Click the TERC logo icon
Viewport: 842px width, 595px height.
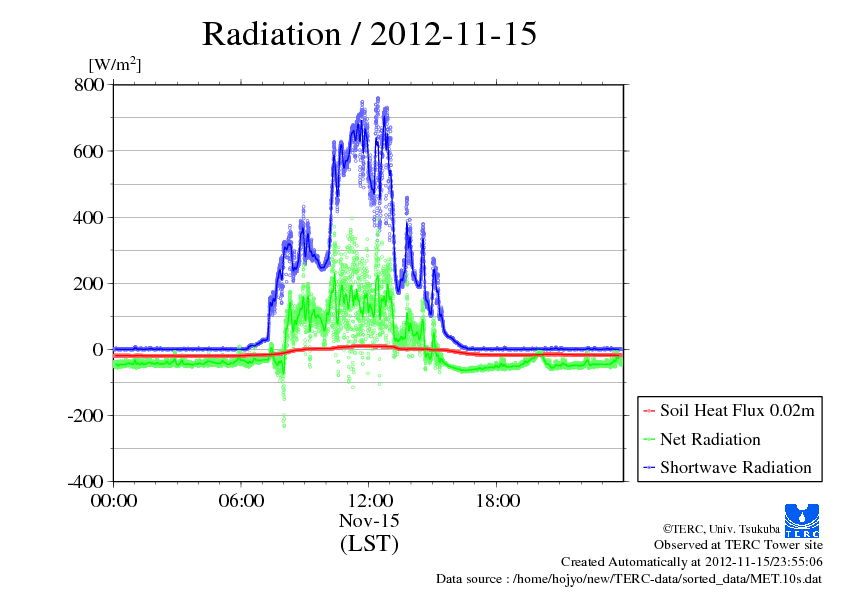tap(802, 521)
